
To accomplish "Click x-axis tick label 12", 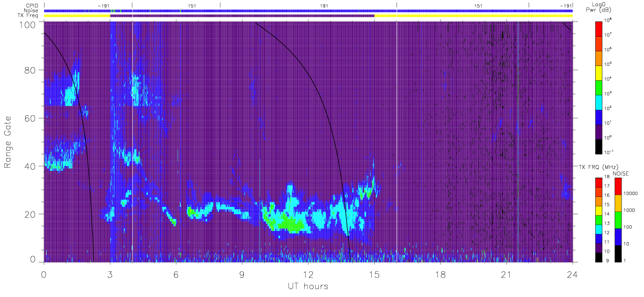I will 308,274.
